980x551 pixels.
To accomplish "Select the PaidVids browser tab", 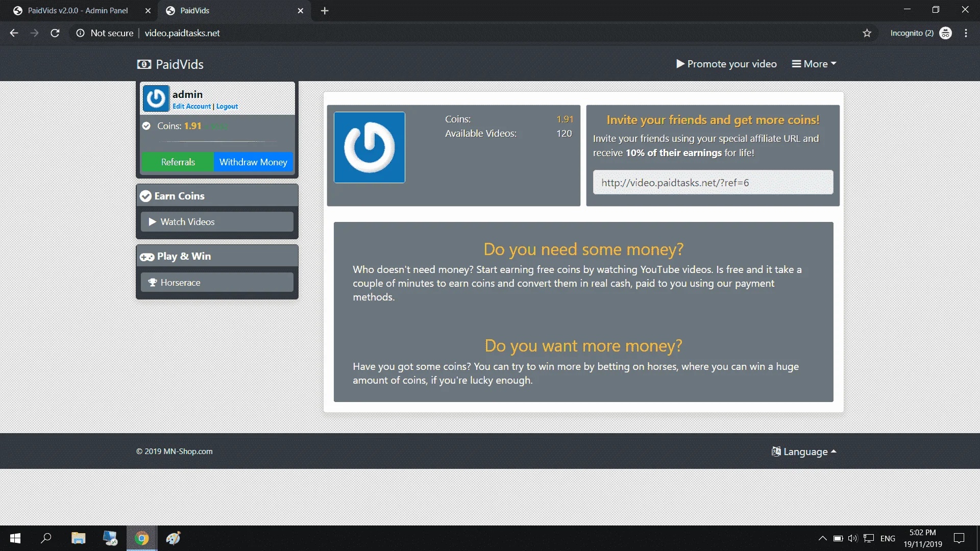I will (x=234, y=10).
